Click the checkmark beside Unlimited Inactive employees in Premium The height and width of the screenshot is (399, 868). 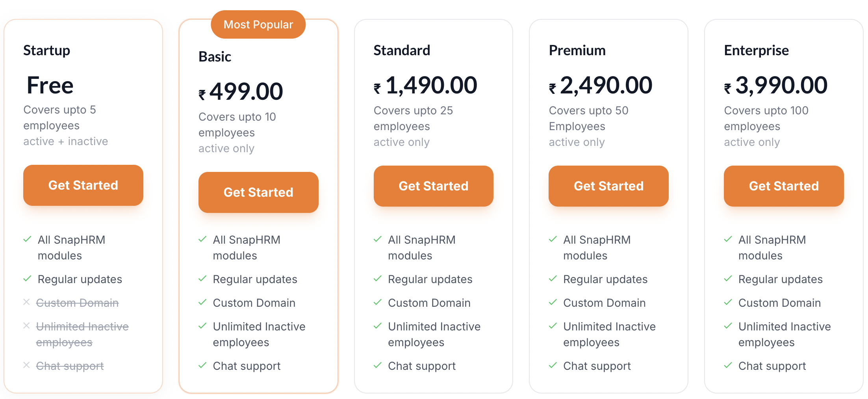(553, 326)
